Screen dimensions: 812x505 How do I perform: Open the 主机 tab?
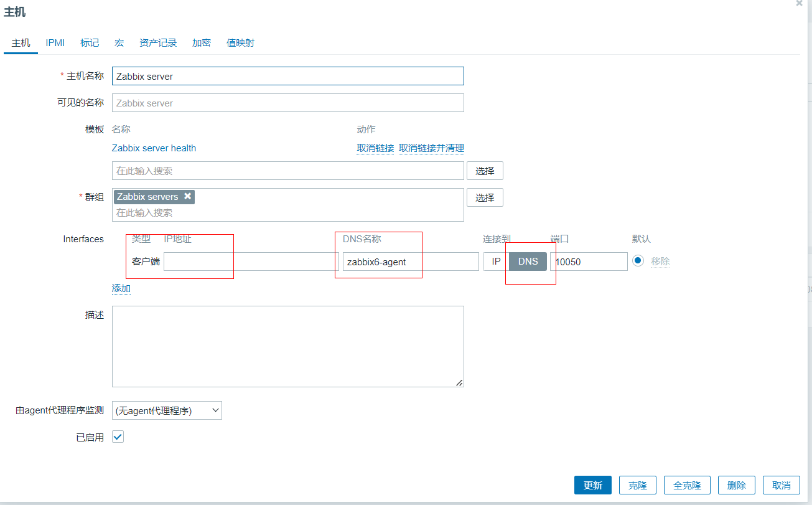pyautogui.click(x=21, y=43)
